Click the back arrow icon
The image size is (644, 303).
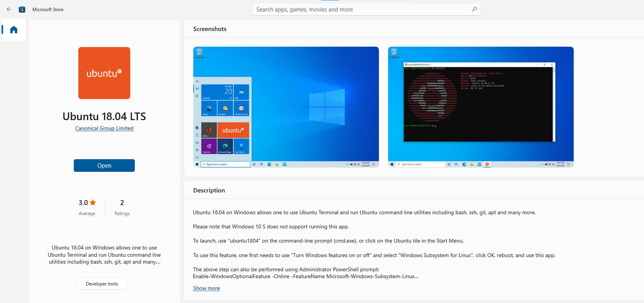click(9, 9)
